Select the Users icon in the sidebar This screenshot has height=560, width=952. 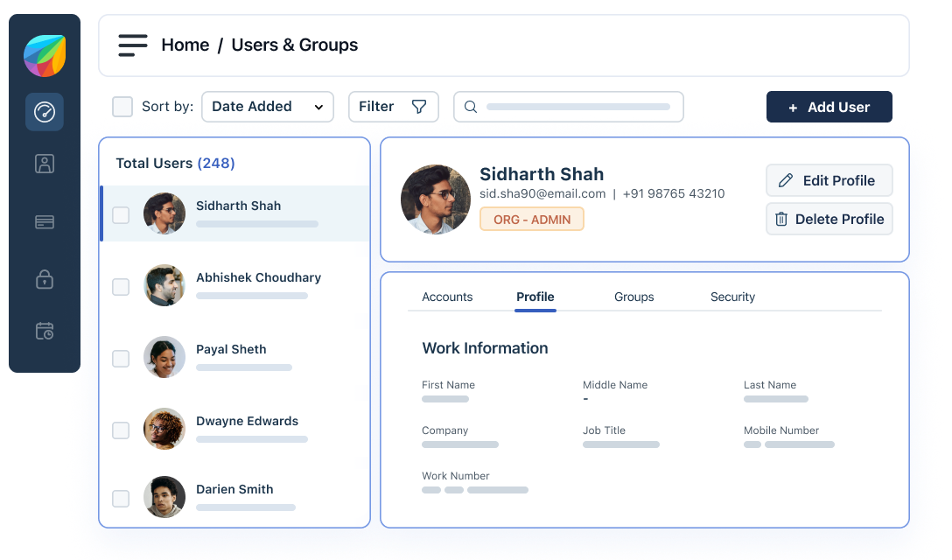point(45,164)
